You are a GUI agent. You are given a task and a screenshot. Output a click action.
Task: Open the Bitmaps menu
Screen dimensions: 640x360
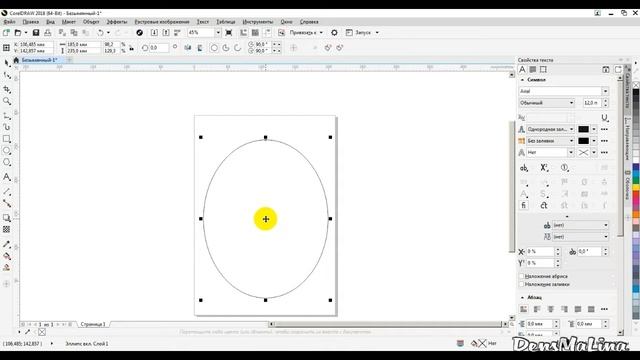tap(162, 22)
